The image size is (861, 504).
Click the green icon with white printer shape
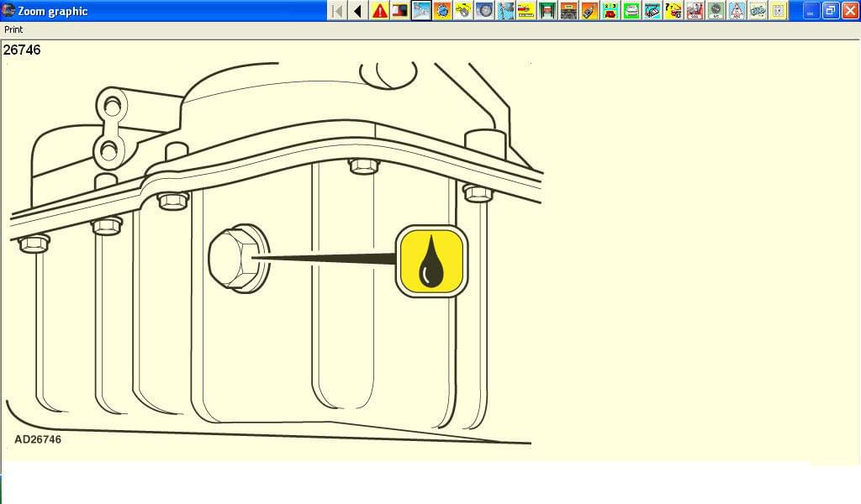(631, 10)
